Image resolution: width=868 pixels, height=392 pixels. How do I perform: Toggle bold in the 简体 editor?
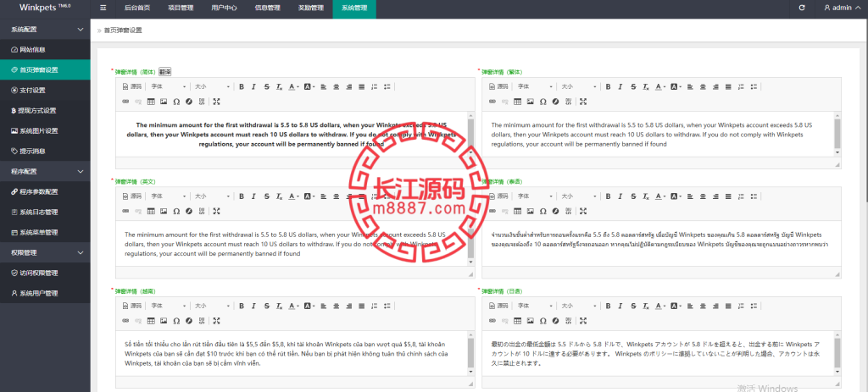[242, 87]
